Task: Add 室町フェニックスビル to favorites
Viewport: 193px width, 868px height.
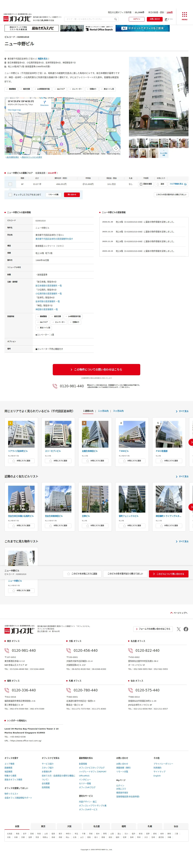Action: pyautogui.click(x=132, y=526)
